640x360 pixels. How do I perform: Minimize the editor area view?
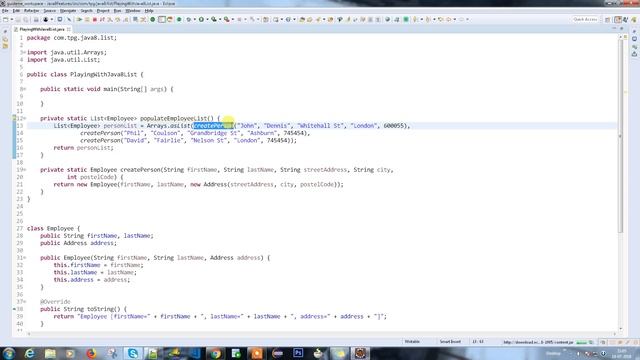pyautogui.click(x=614, y=29)
